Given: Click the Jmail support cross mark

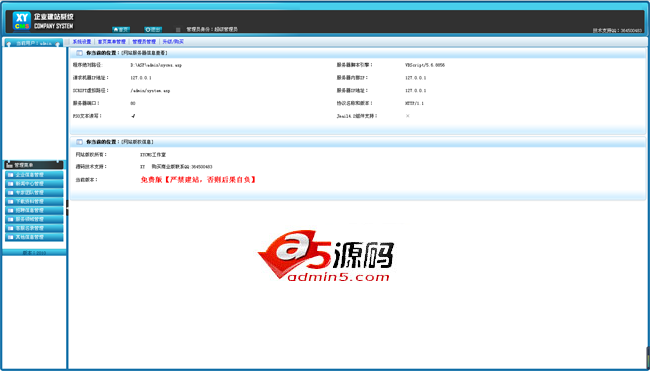Looking at the screenshot, I should pyautogui.click(x=407, y=116).
